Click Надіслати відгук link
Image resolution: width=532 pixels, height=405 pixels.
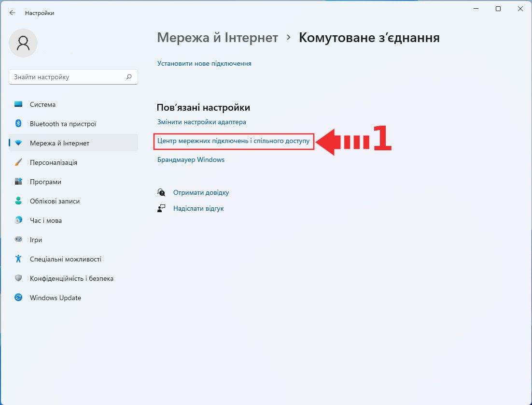coord(198,209)
